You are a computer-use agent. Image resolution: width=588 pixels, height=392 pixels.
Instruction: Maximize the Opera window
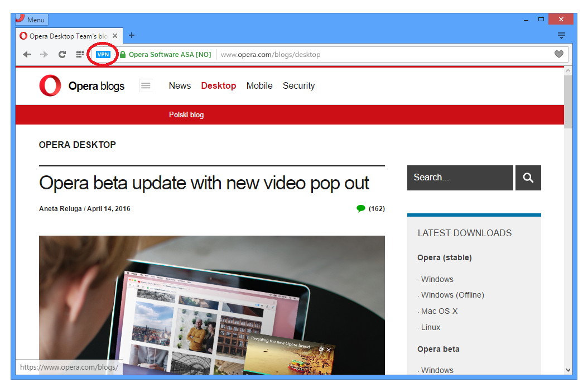(541, 19)
